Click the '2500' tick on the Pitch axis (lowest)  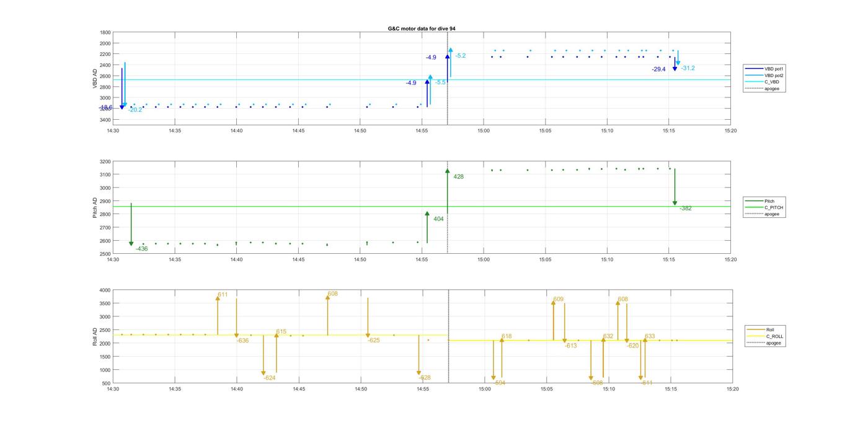coord(105,254)
